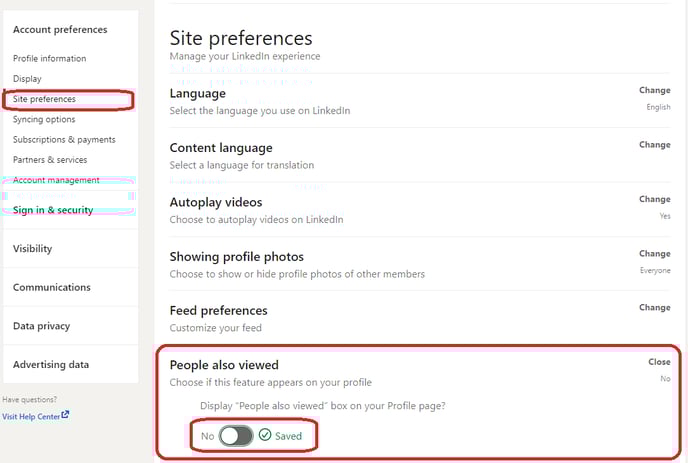Expand Language setting with Change
The height and width of the screenshot is (463, 688).
654,90
